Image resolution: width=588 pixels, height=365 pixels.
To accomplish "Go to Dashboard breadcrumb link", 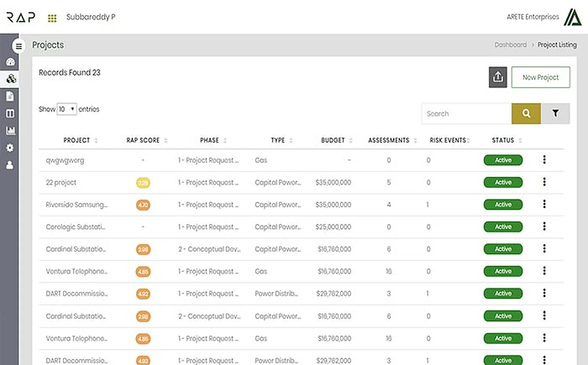I will tap(510, 45).
